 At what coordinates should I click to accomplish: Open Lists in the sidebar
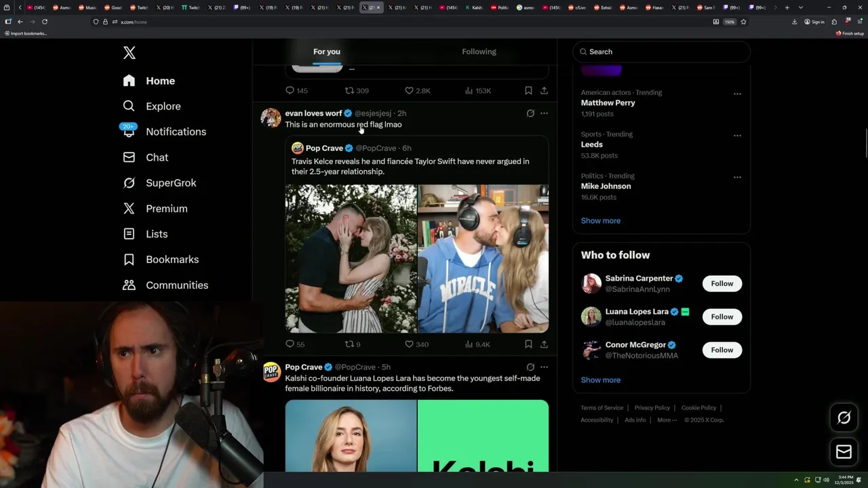(145, 234)
